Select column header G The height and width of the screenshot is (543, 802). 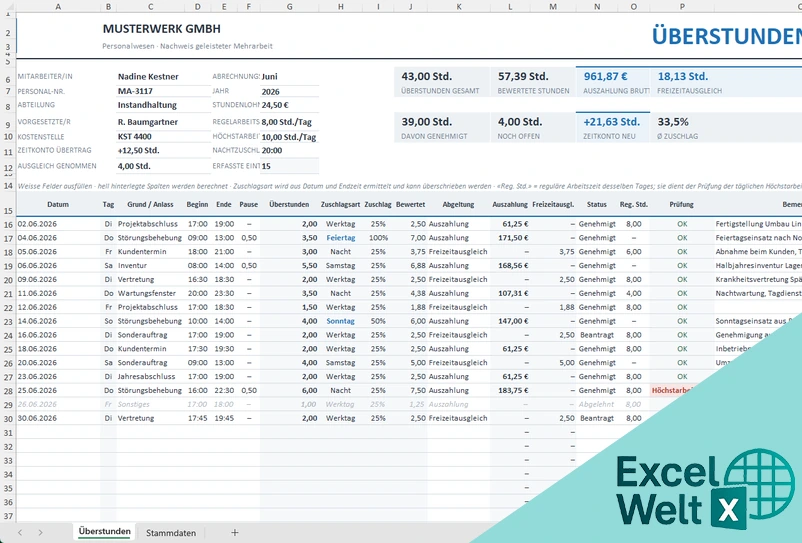[x=289, y=7]
